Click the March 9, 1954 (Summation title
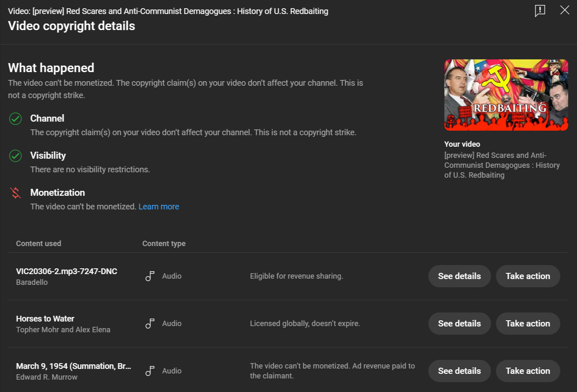The image size is (577, 392). [x=73, y=366]
